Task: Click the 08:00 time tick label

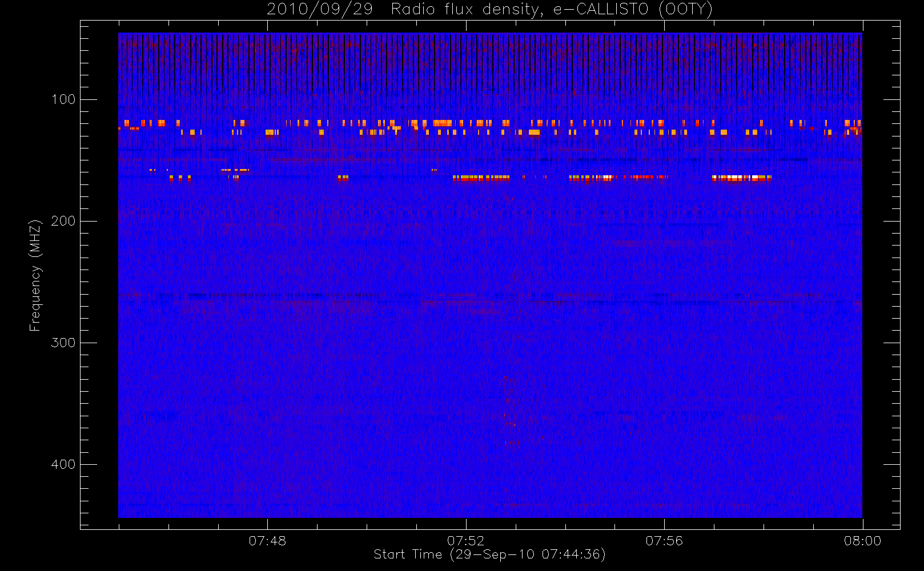Action: (x=862, y=541)
